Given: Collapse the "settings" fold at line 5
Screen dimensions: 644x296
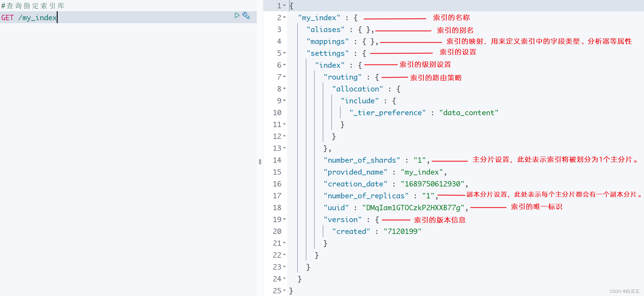Looking at the screenshot, I should point(284,53).
